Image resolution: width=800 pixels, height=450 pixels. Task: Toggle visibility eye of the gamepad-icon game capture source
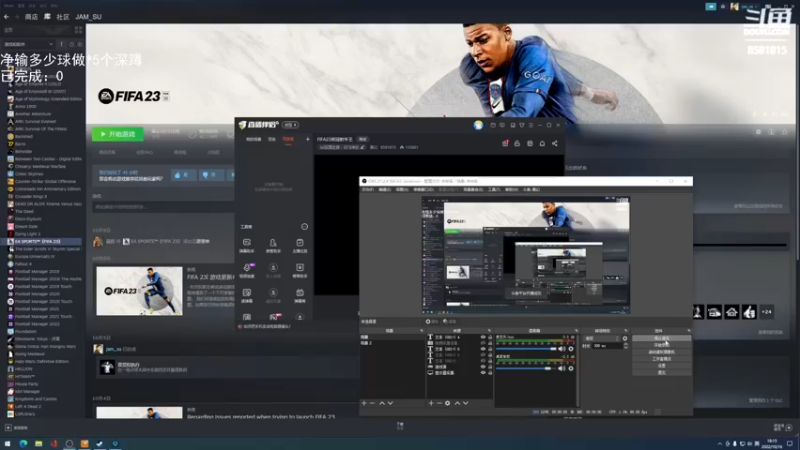click(483, 367)
